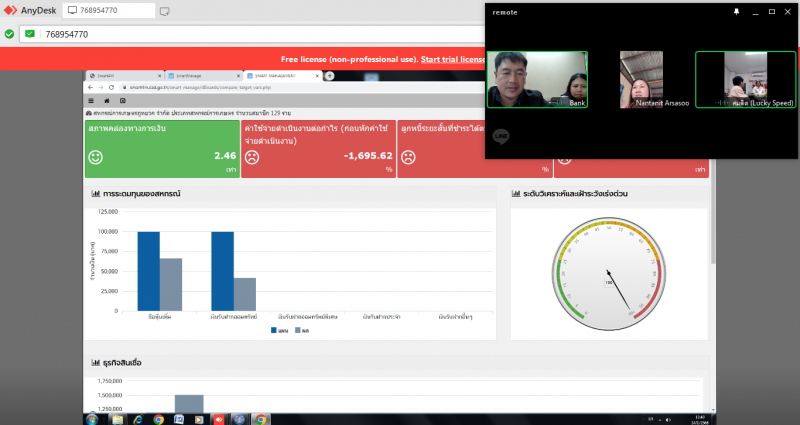Image resolution: width=800 pixels, height=425 pixels.
Task: Close the SmartManage browser tab
Action: pyautogui.click(x=238, y=76)
